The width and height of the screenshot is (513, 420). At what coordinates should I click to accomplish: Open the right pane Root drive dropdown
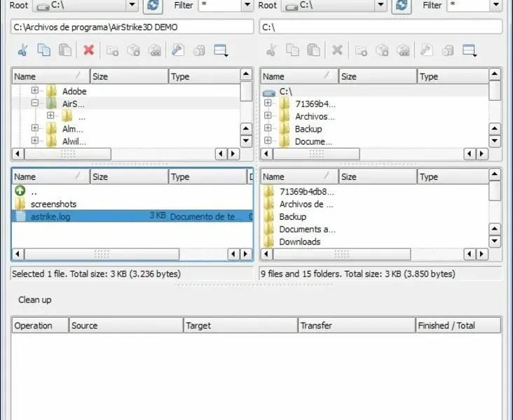tap(381, 5)
